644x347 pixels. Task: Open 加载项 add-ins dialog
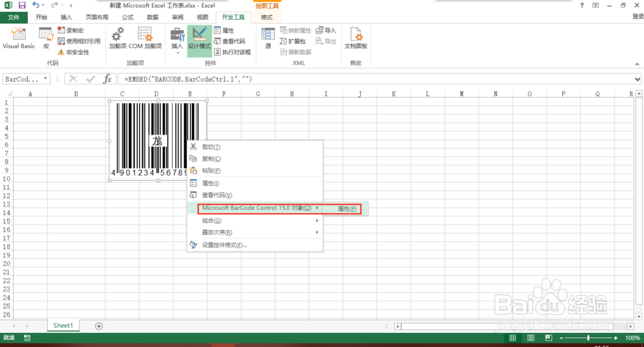coord(117,38)
